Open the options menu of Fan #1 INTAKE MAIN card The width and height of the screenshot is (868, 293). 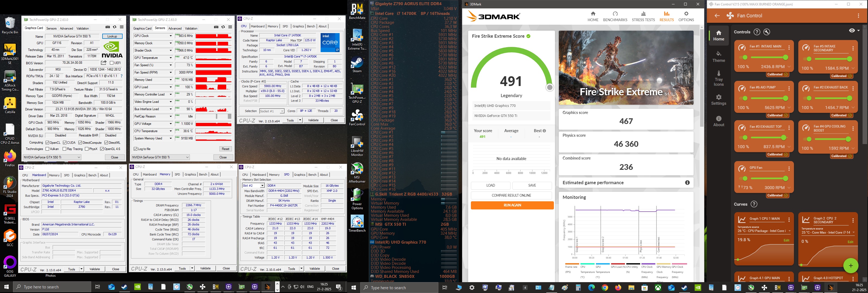(789, 47)
